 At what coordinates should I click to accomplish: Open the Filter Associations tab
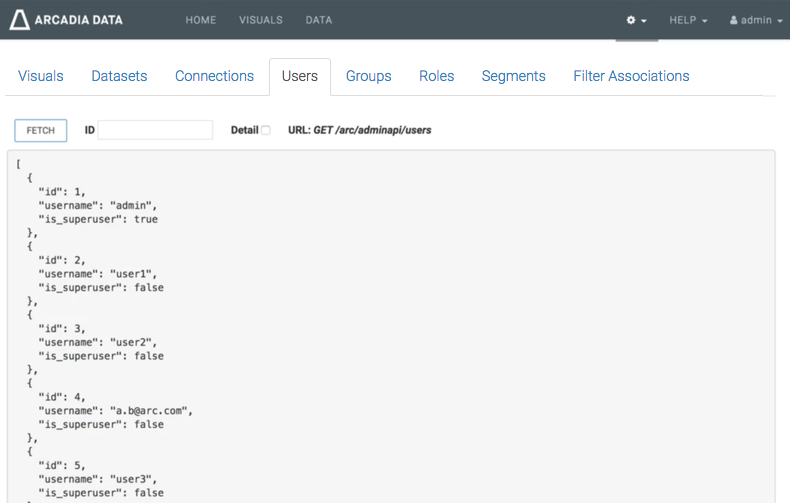click(631, 76)
